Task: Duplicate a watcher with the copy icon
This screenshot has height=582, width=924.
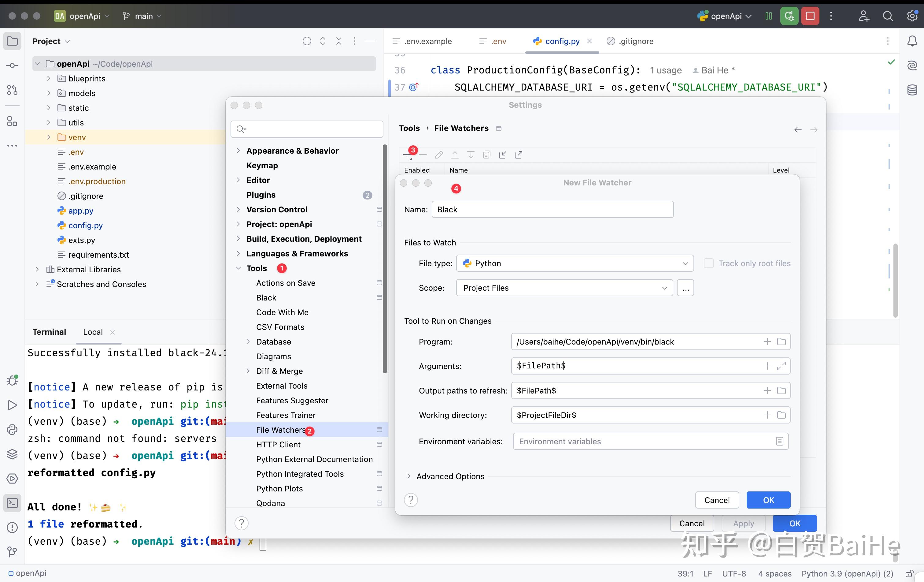Action: (x=486, y=155)
